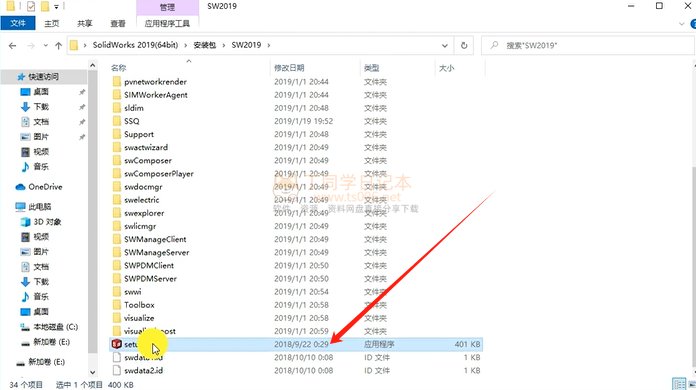Select the swactwizard folder

146,147
